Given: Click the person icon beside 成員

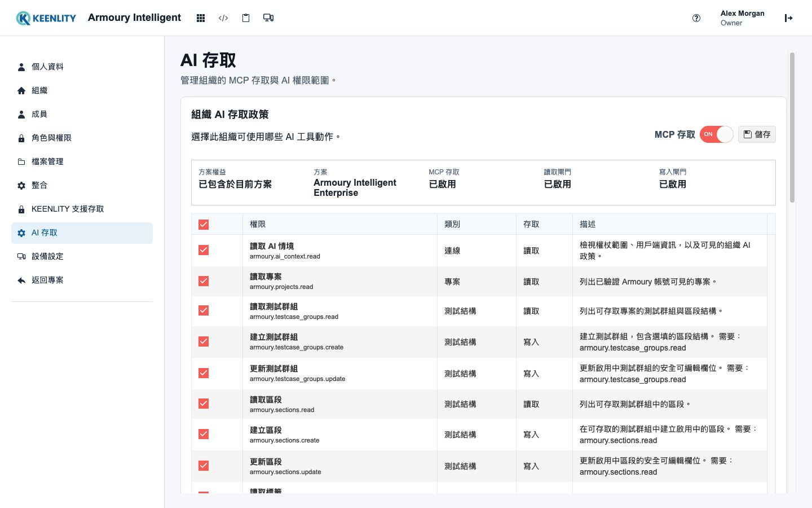Looking at the screenshot, I should [x=21, y=114].
